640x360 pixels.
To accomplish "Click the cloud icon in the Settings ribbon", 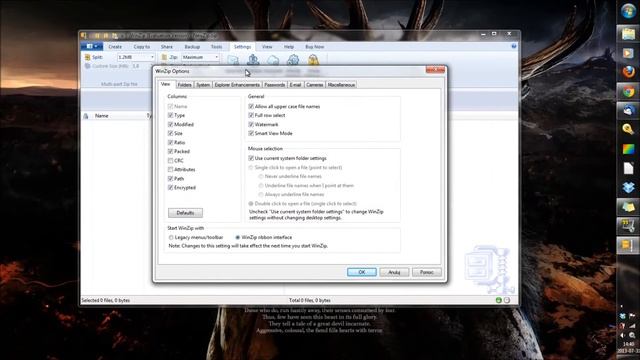I will point(273,60).
